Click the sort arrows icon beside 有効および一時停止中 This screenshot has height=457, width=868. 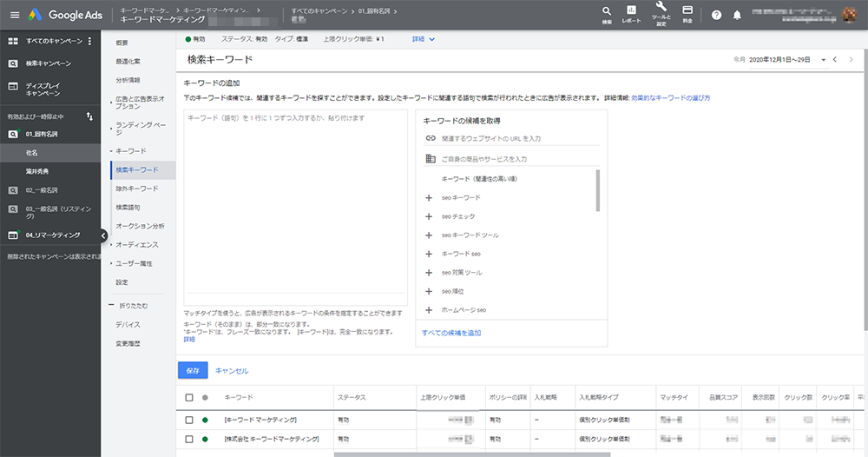(x=89, y=116)
